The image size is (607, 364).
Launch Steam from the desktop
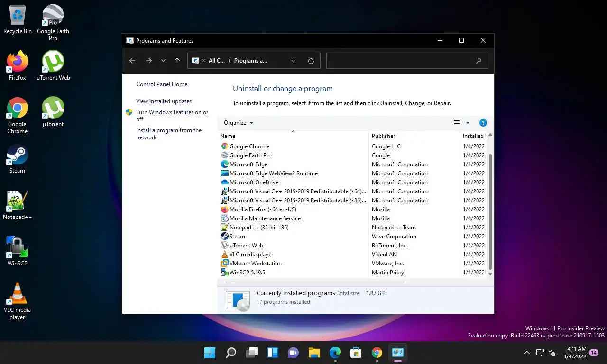click(x=18, y=159)
